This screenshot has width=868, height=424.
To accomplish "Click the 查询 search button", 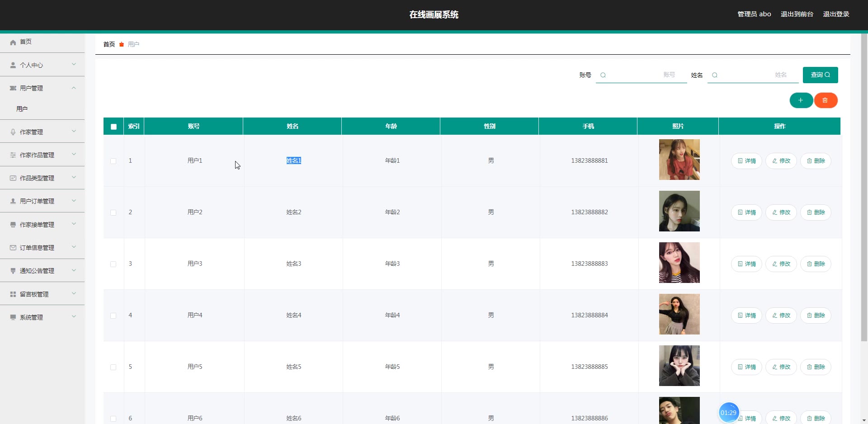I will [820, 75].
